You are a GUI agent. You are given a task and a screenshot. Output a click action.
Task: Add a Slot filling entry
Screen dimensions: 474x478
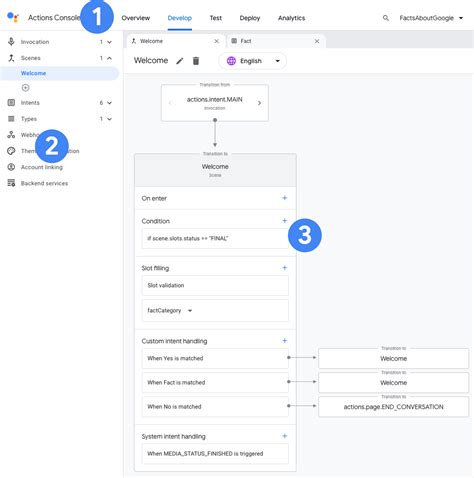(x=285, y=268)
